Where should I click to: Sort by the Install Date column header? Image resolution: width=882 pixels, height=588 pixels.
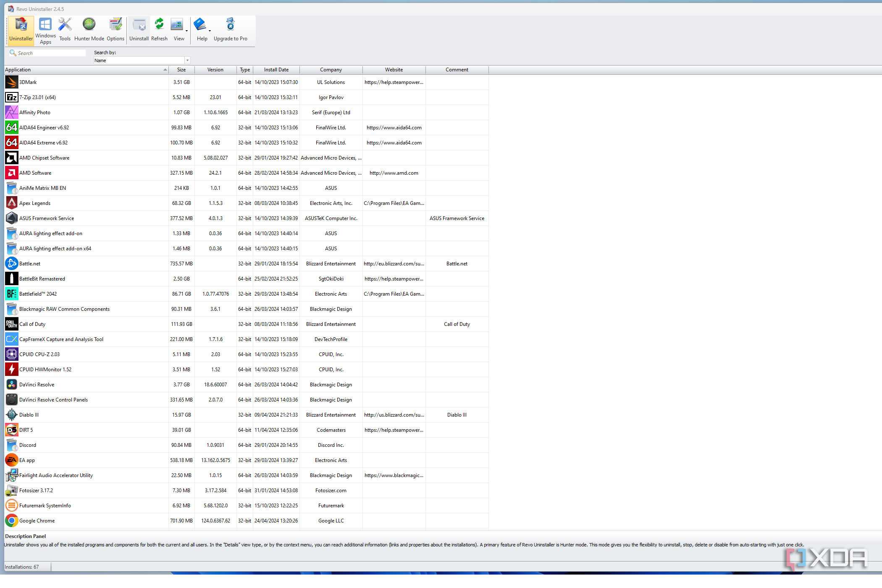coord(276,70)
